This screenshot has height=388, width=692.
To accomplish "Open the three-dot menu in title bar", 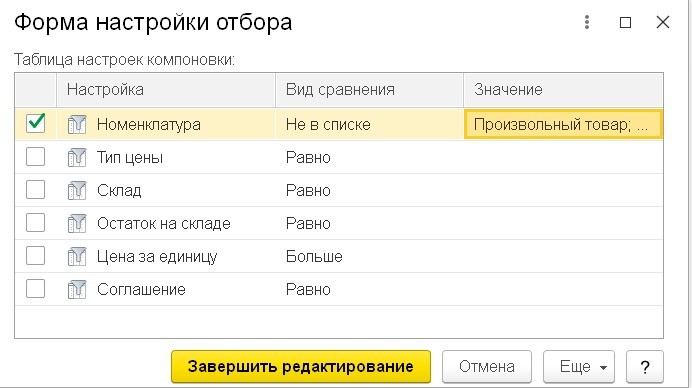I will point(587,22).
